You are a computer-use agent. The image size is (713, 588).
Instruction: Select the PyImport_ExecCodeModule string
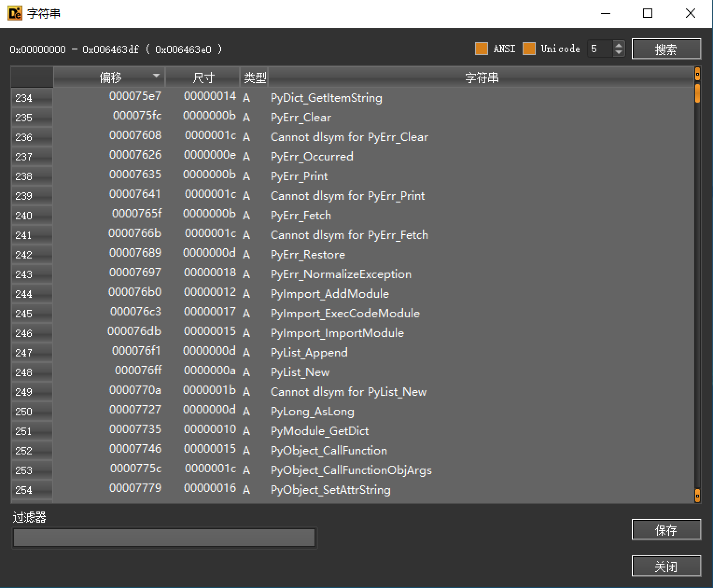(x=345, y=313)
